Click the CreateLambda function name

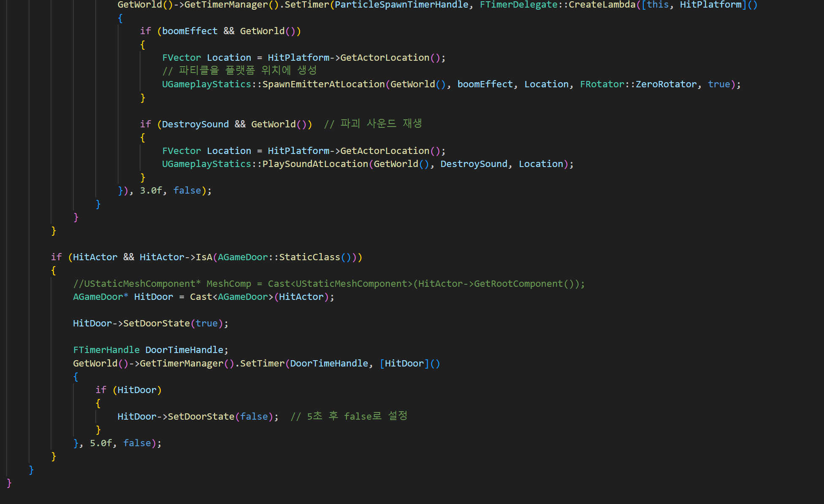coord(602,5)
